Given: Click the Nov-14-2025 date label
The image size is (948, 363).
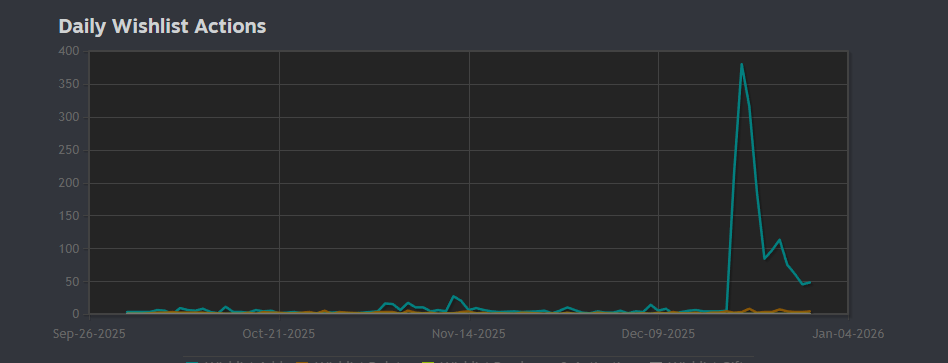Looking at the screenshot, I should pos(469,334).
